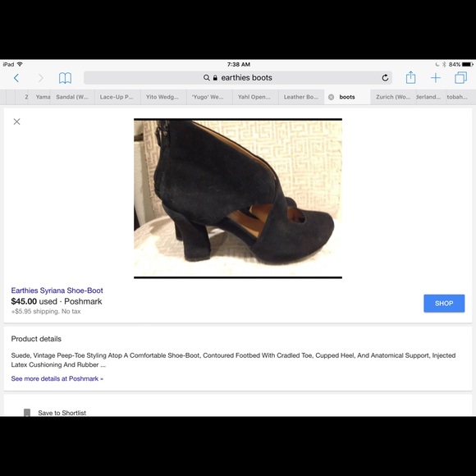Image resolution: width=476 pixels, height=476 pixels.
Task: Close the active boots tab
Action: 332,97
